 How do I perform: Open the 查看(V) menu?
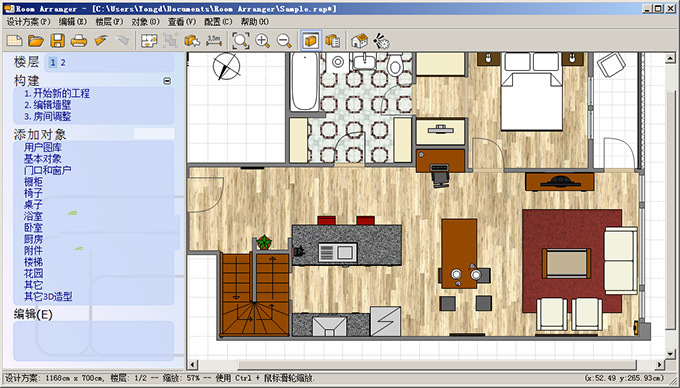(x=182, y=21)
